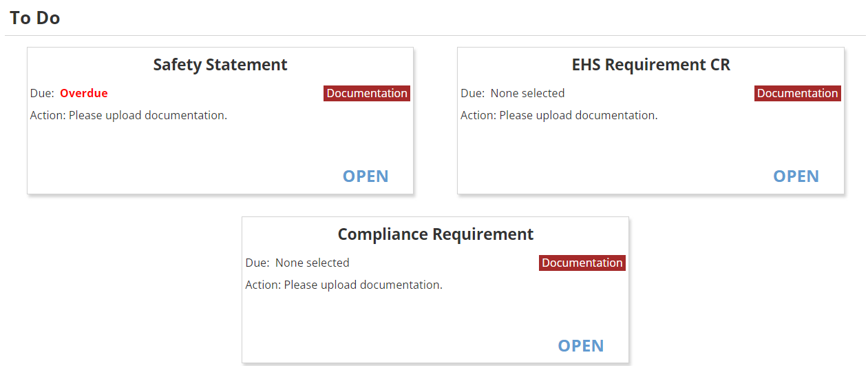Click the Action text under Safety Statement

tap(129, 115)
